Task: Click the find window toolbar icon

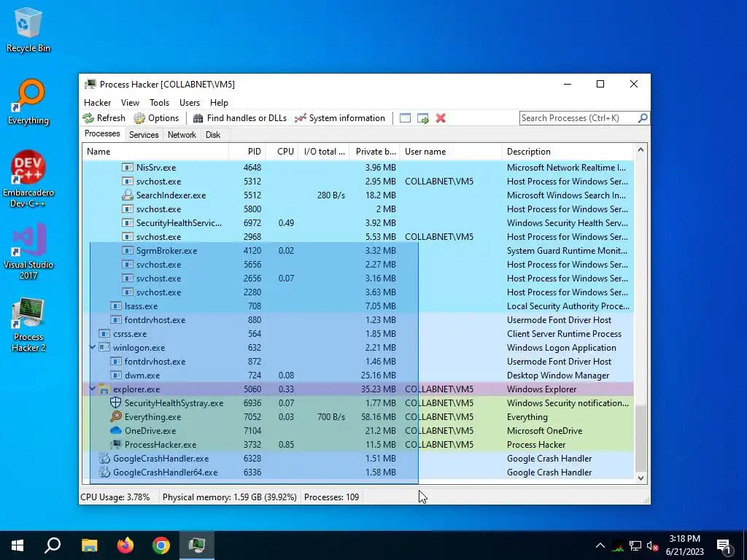Action: pos(405,118)
